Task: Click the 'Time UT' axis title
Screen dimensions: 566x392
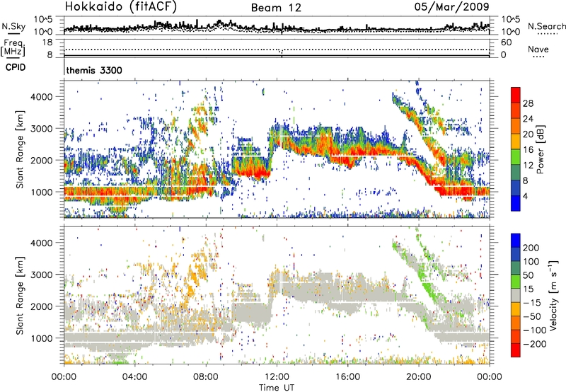Action: point(277,387)
